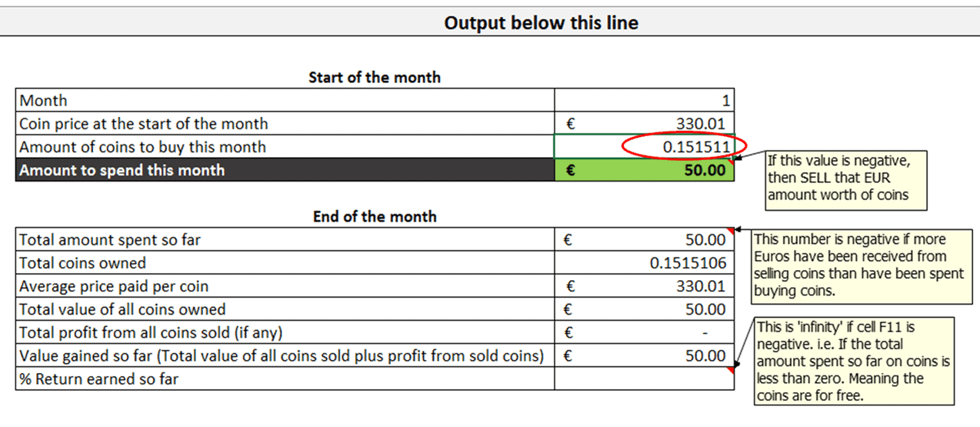Viewport: 980px width, 427px height.
Task: Click the 'This number is negative' comment box
Action: [x=857, y=265]
